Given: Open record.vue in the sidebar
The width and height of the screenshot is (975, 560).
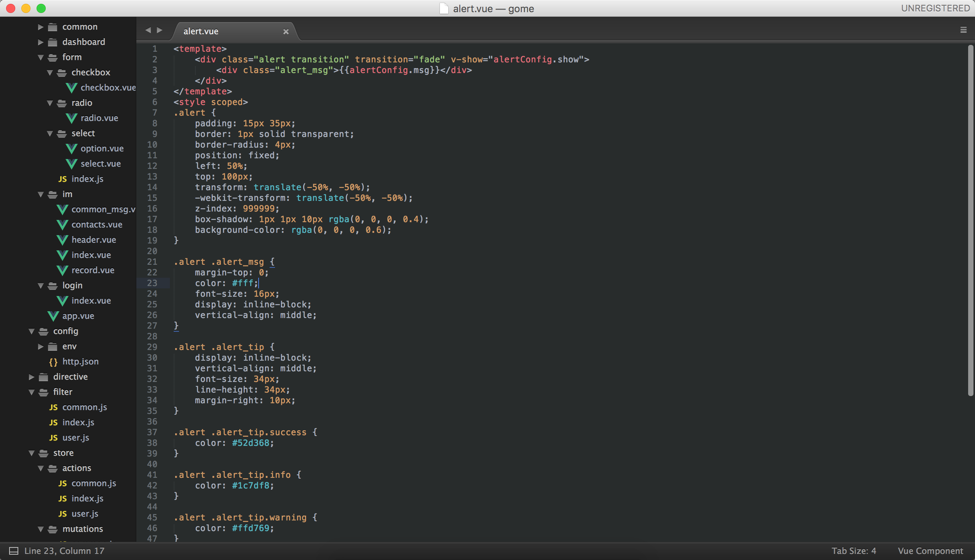Looking at the screenshot, I should [x=93, y=270].
